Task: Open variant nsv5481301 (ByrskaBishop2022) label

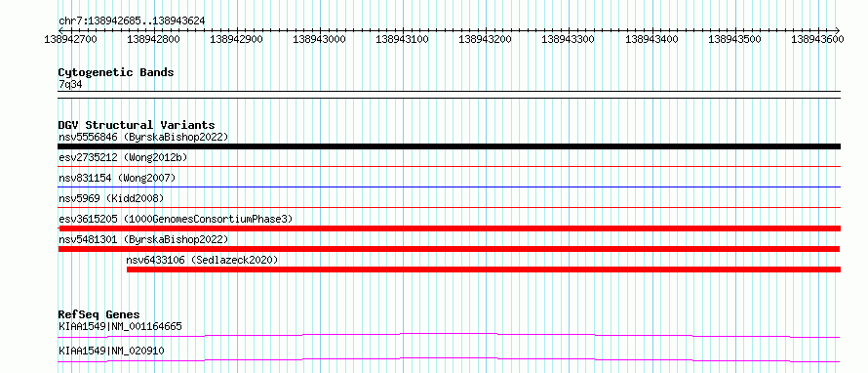Action: (143, 239)
